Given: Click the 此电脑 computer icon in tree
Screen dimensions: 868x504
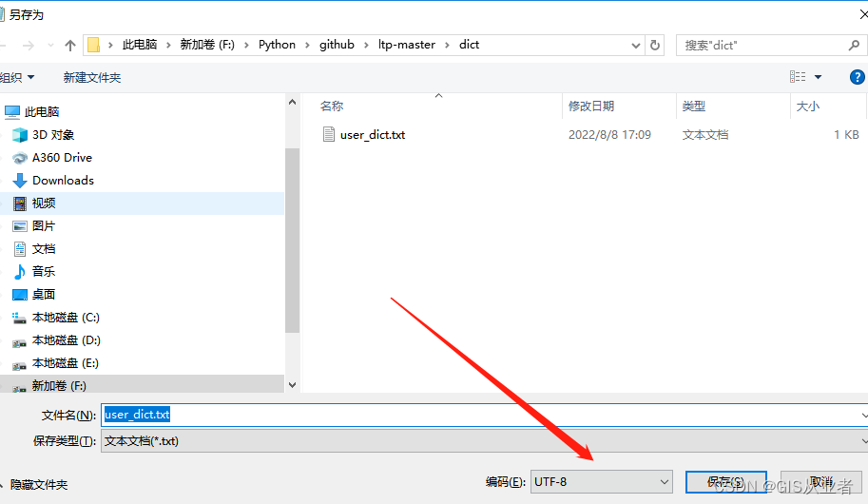Looking at the screenshot, I should (12, 112).
